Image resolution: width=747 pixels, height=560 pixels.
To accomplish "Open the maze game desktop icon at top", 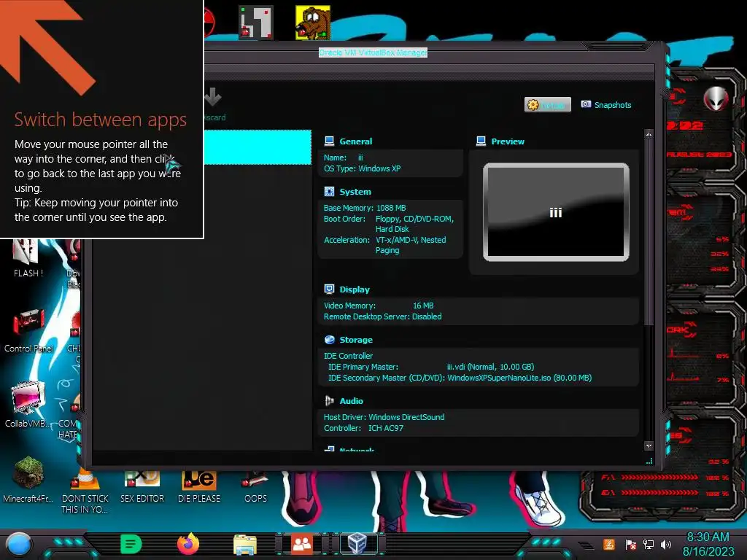I will [x=256, y=22].
